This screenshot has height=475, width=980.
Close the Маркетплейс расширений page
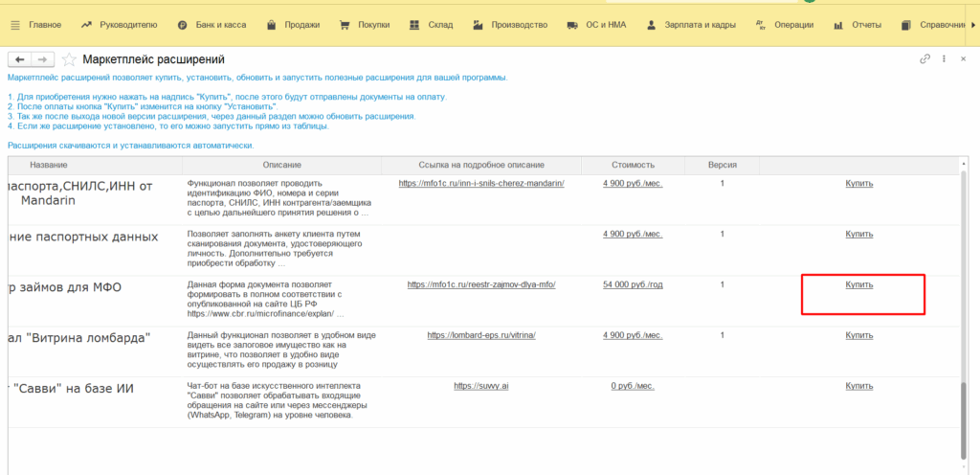click(963, 58)
